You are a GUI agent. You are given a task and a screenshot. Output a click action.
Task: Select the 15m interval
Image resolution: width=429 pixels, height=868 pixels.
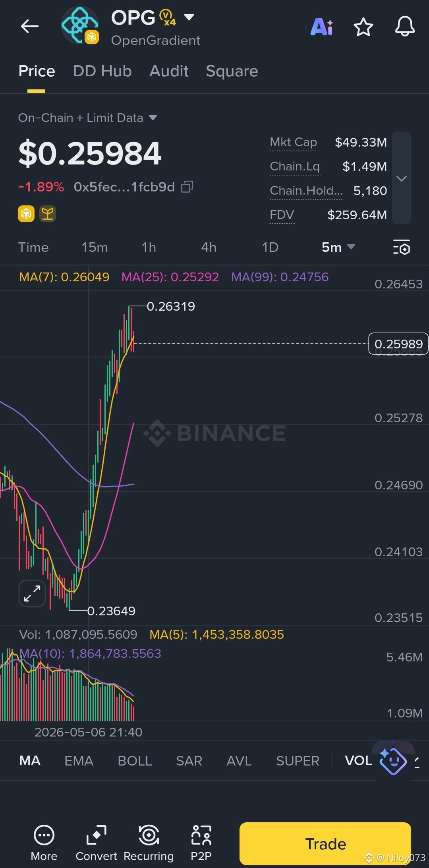95,247
